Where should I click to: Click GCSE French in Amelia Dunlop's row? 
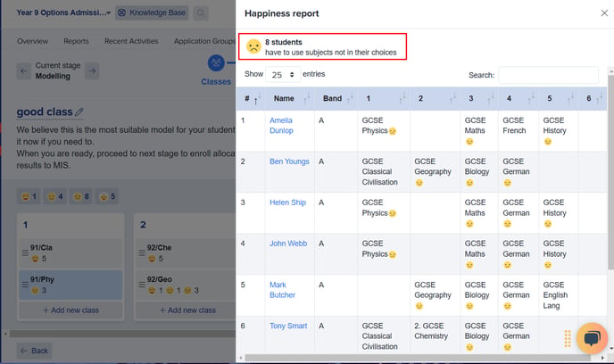(514, 126)
